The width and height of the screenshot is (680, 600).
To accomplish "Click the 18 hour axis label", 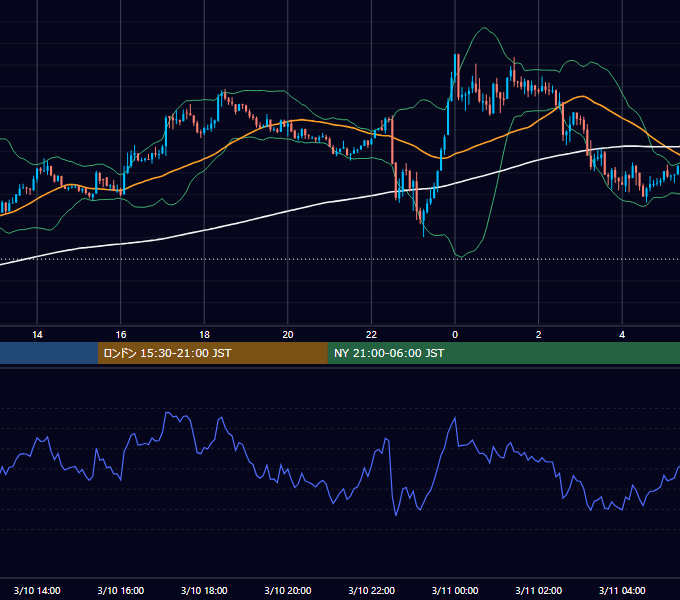I will (204, 335).
